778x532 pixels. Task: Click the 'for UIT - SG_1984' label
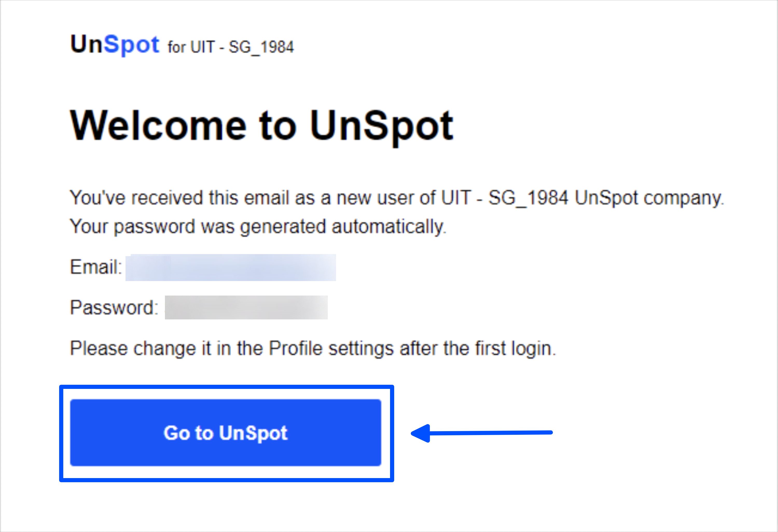point(231,47)
